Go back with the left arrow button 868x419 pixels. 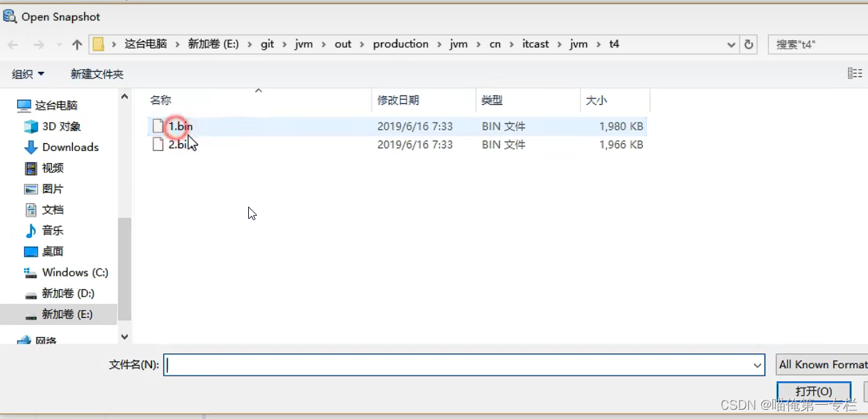coord(13,44)
